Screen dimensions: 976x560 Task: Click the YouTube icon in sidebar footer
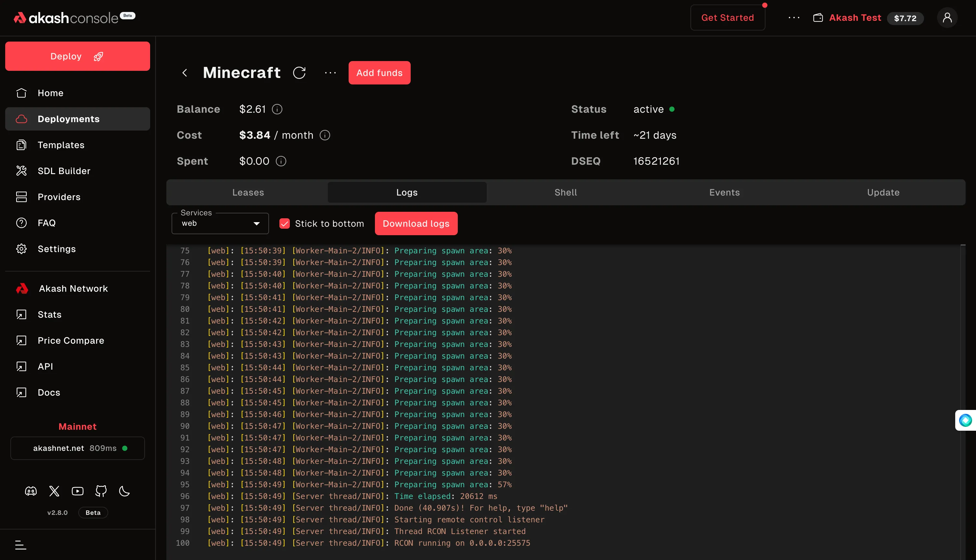click(77, 491)
